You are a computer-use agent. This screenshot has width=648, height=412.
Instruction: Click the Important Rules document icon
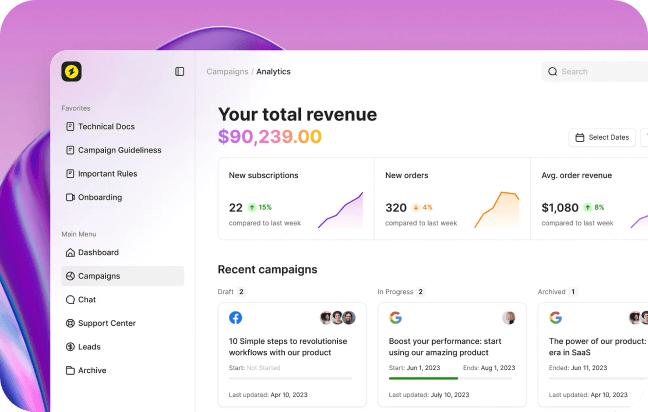tap(70, 174)
